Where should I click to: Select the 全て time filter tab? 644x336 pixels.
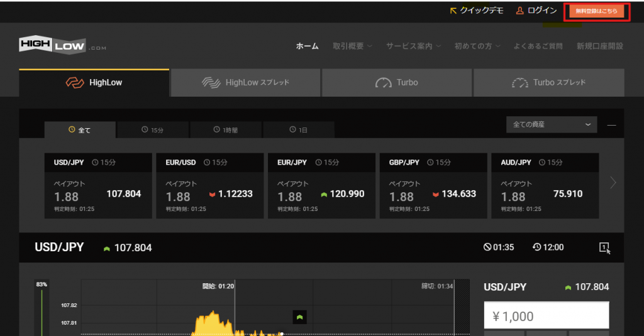tap(80, 129)
